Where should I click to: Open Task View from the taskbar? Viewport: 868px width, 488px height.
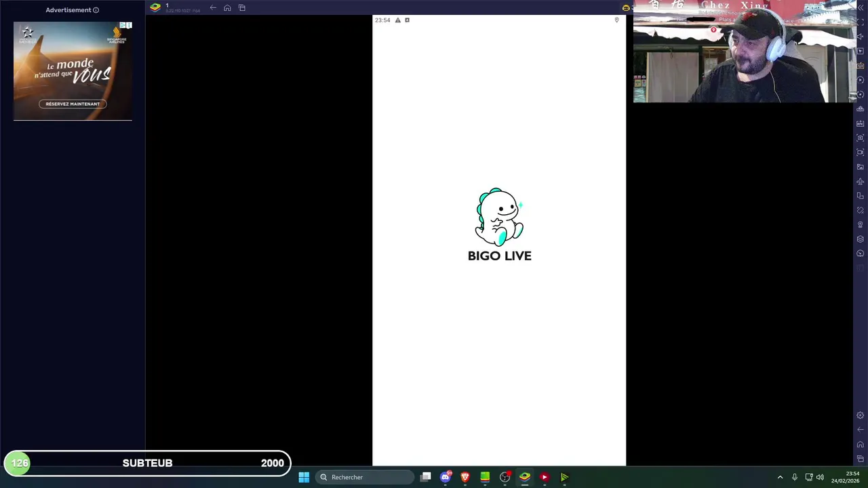(x=426, y=477)
